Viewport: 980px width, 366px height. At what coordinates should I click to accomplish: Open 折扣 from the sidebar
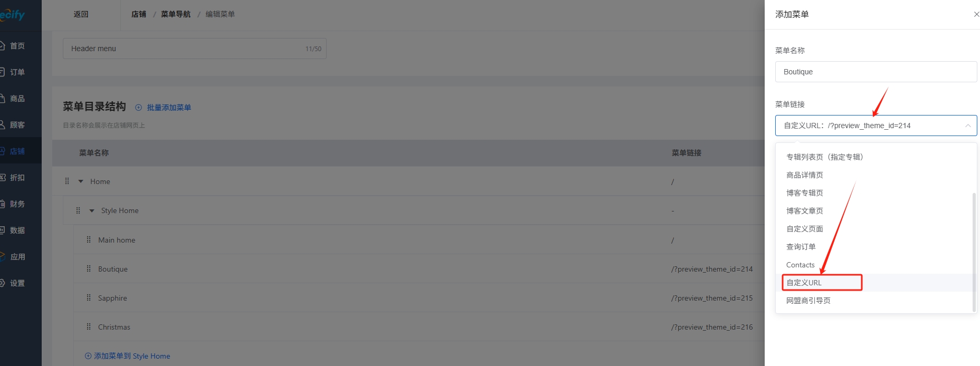point(17,178)
